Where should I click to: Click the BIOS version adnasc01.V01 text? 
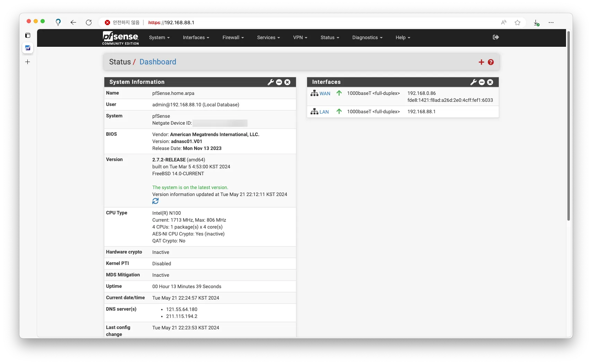tap(186, 141)
